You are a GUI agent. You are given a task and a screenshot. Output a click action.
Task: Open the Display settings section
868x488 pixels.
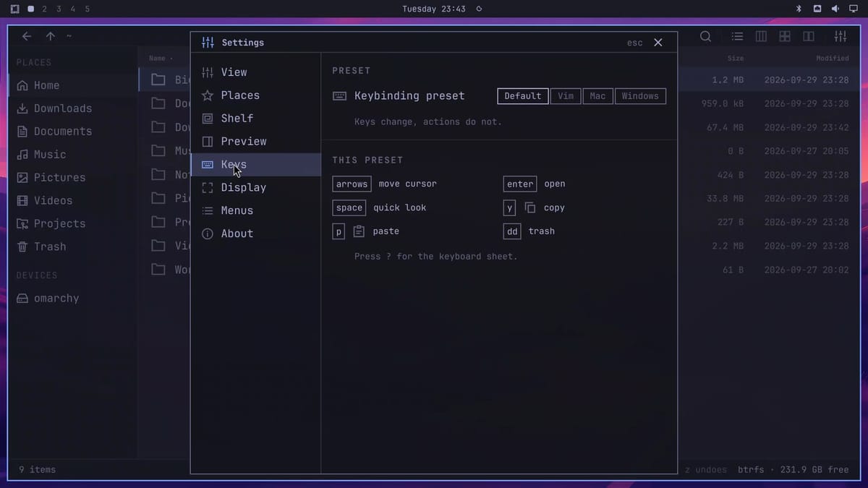pos(256,188)
